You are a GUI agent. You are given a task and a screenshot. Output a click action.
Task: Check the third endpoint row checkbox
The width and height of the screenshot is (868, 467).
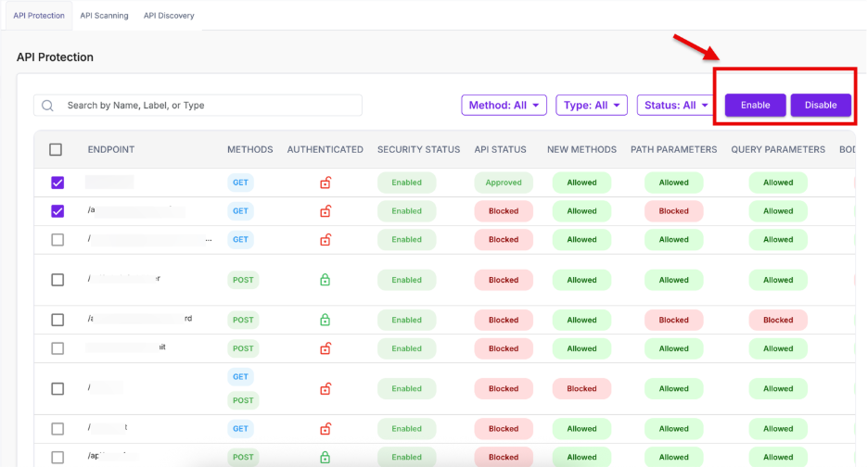[57, 239]
